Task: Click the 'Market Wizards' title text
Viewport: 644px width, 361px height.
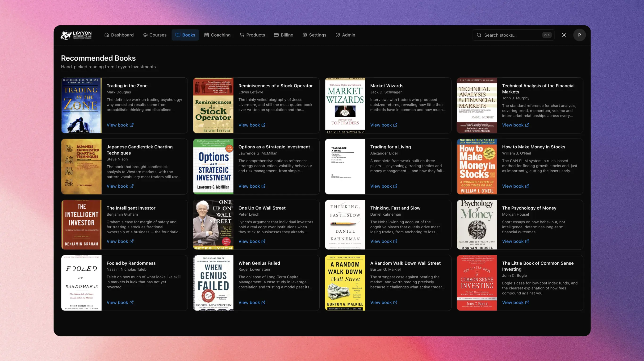Action: 387,86
